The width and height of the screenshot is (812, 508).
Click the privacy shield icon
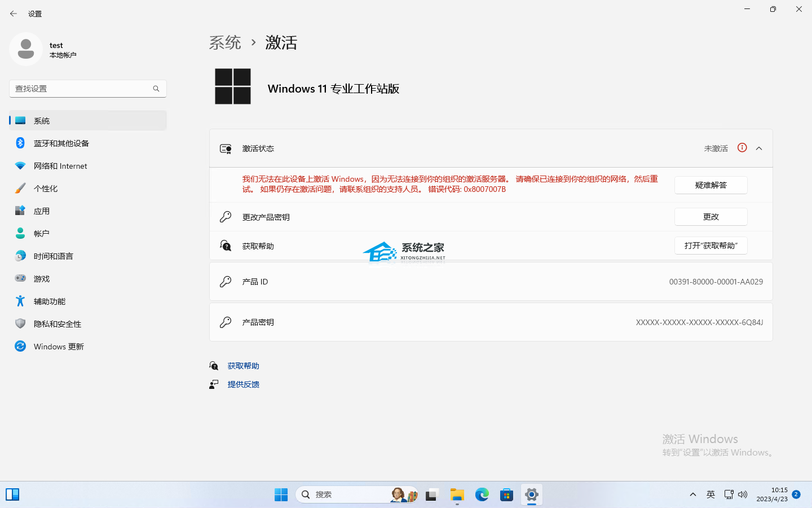click(x=20, y=323)
